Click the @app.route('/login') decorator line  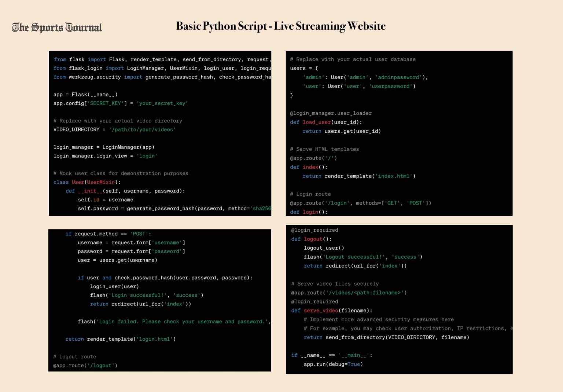360,203
